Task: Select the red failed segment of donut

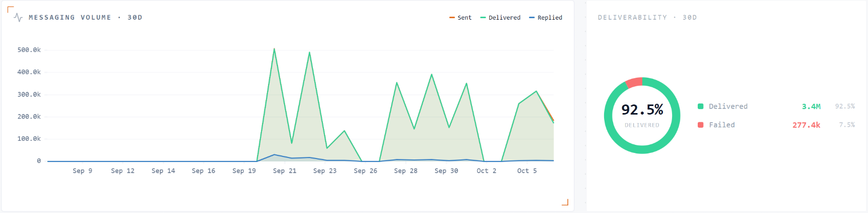Action: 634,82
